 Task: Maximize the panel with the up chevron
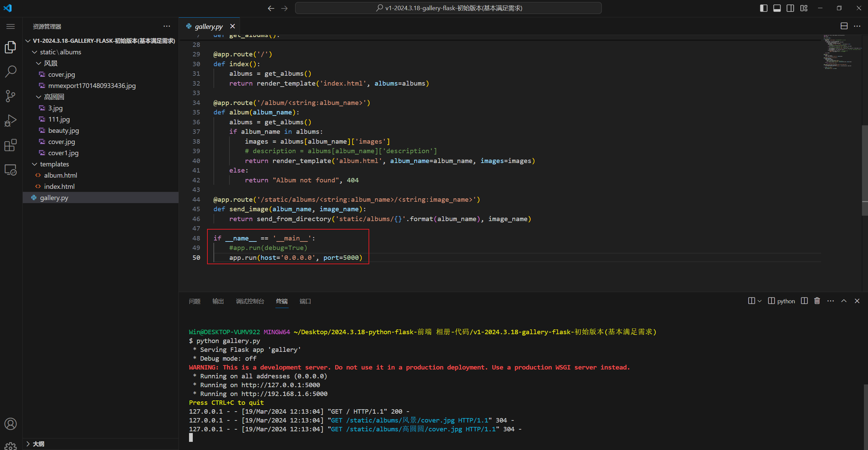[x=844, y=301]
